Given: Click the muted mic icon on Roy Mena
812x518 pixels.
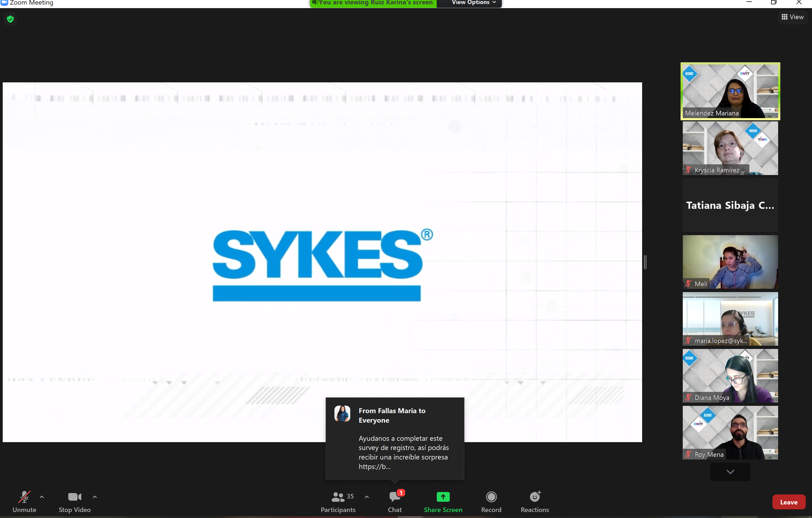Looking at the screenshot, I should [688, 454].
